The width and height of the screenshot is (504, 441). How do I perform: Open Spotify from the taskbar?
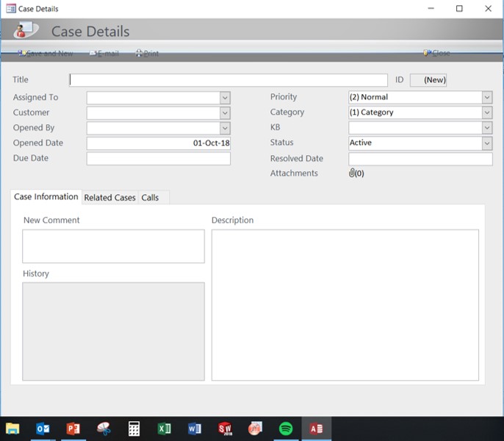[x=286, y=429]
